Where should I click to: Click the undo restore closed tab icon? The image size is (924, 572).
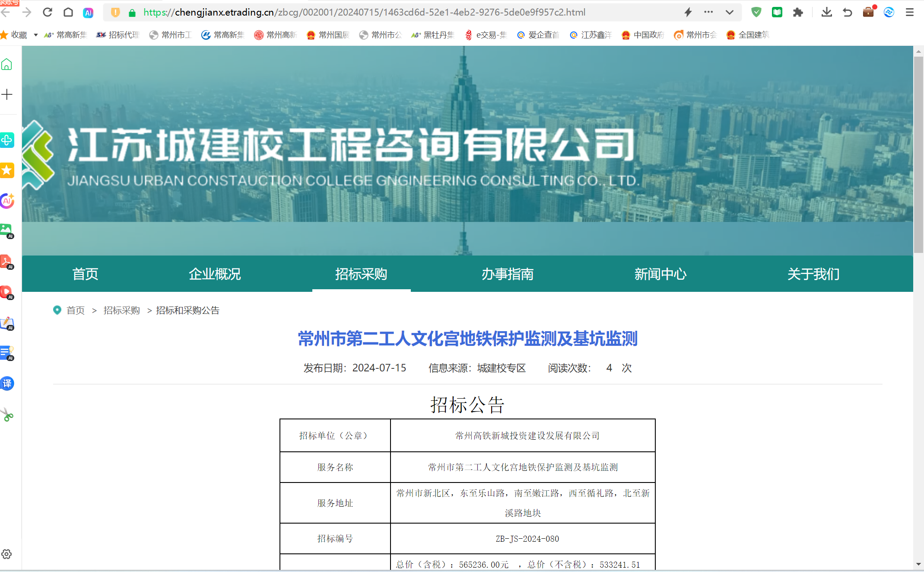(848, 13)
